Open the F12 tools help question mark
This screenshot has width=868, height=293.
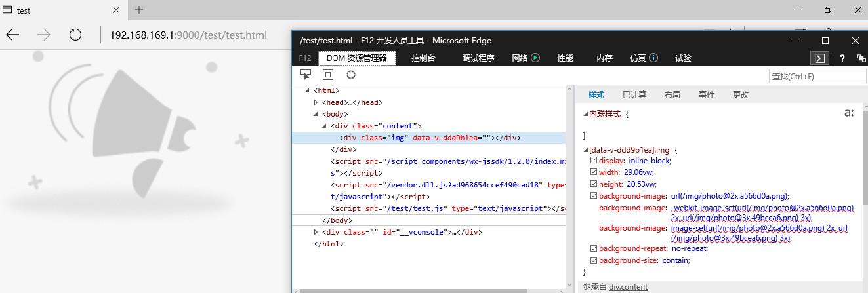842,58
